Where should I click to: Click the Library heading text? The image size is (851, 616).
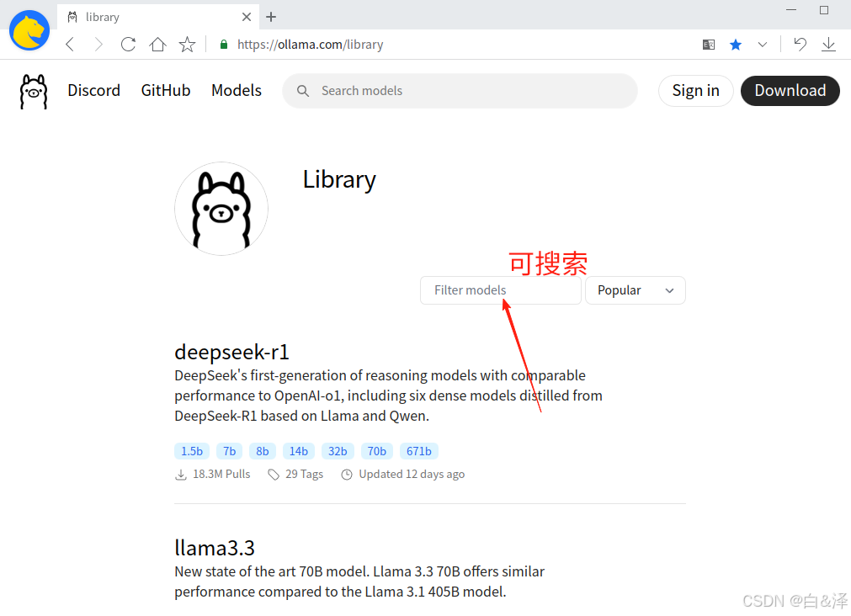(x=339, y=179)
